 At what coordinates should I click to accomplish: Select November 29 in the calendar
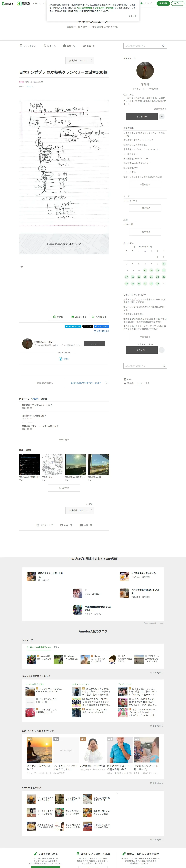pyautogui.click(x=157, y=283)
